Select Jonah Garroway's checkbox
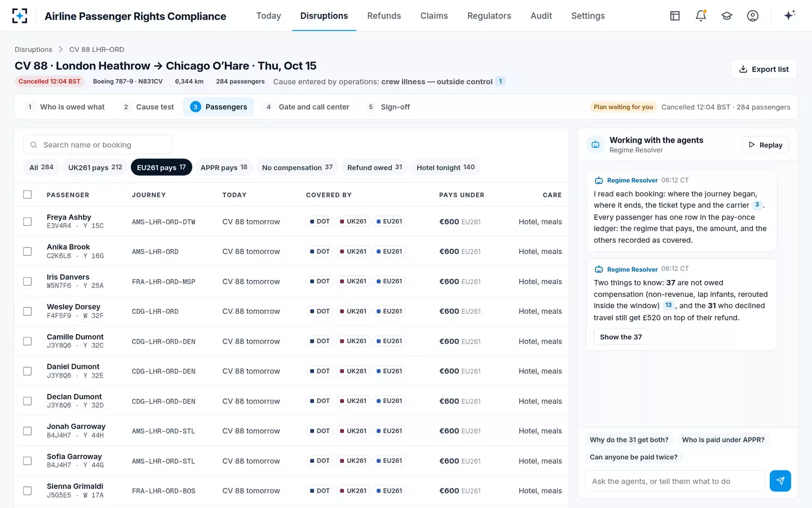812x508 pixels. [x=27, y=431]
